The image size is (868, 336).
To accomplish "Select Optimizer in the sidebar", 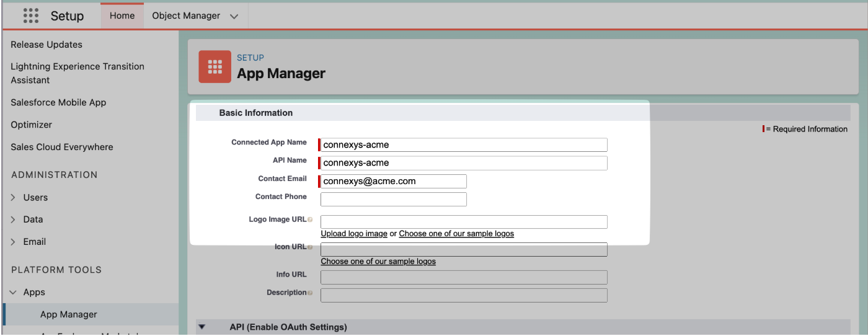I will pos(32,125).
